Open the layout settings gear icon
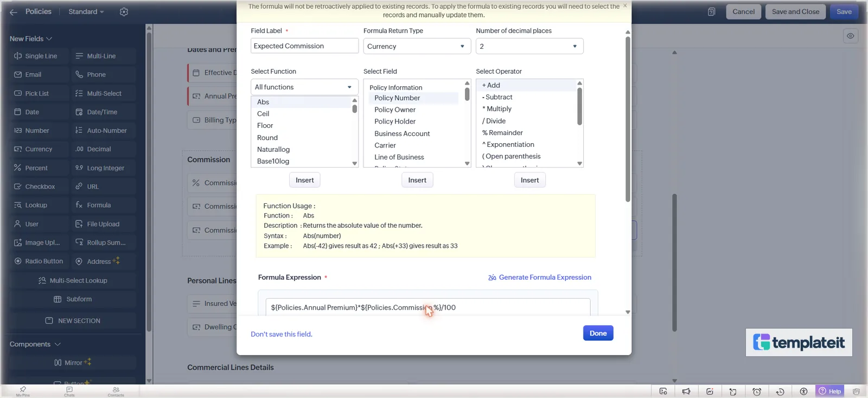The height and width of the screenshot is (398, 868). tap(124, 12)
